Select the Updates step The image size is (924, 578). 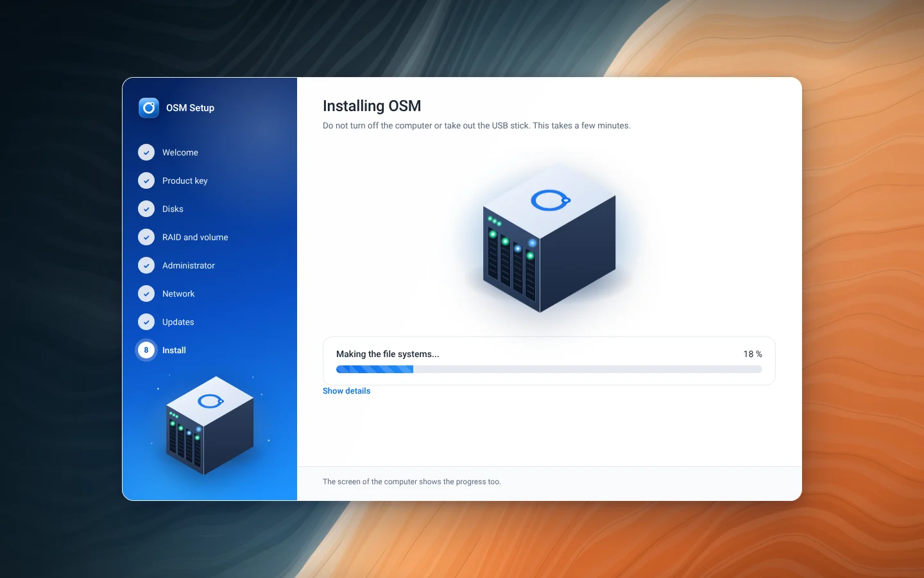[178, 322]
